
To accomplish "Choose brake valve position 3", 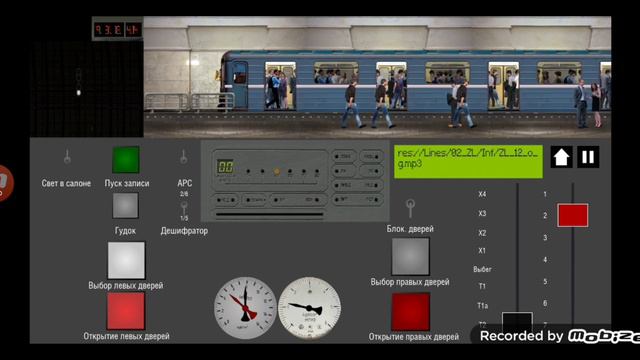I will click(545, 238).
